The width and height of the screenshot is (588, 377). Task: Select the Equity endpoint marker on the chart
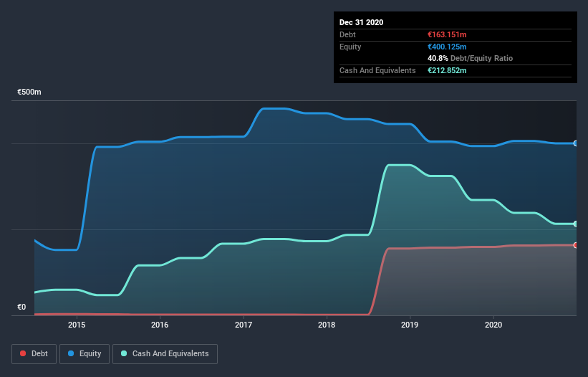pyautogui.click(x=576, y=143)
